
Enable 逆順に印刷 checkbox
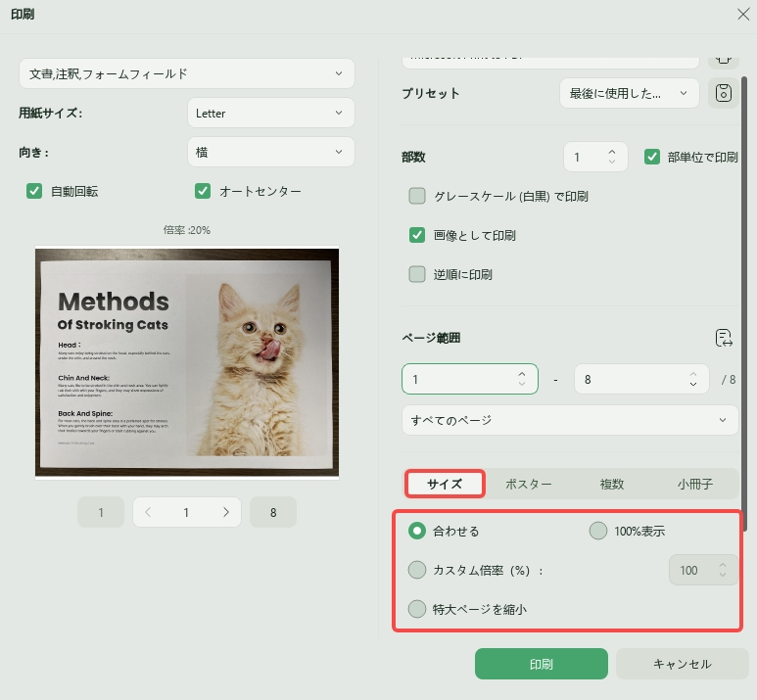pos(417,274)
